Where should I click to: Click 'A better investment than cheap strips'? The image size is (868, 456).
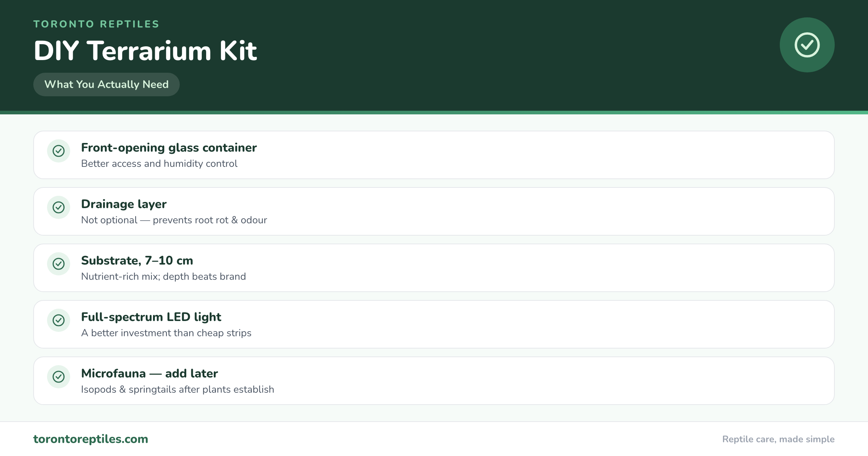click(x=166, y=333)
